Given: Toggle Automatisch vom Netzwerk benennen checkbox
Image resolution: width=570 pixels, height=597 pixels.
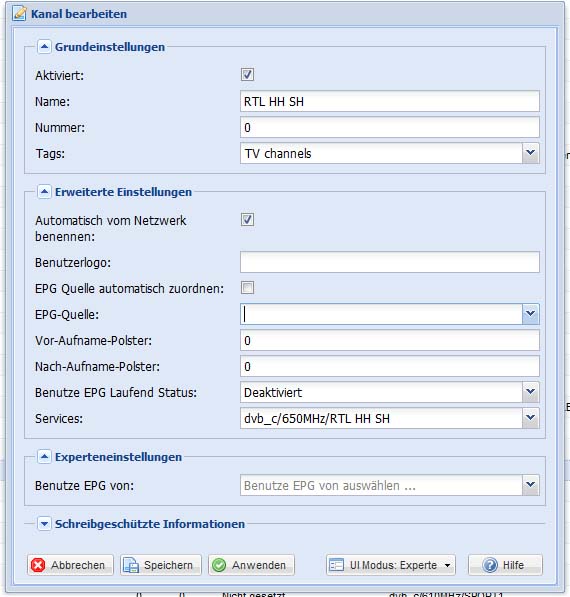Looking at the screenshot, I should pyautogui.click(x=247, y=220).
